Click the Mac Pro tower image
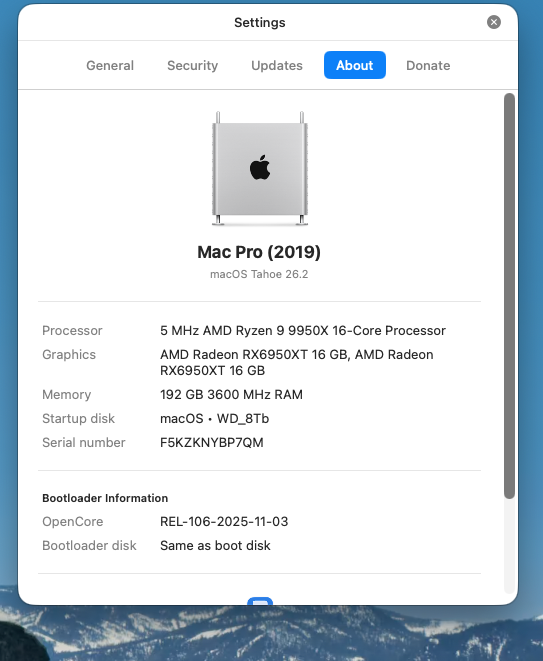The image size is (543, 661). click(260, 169)
